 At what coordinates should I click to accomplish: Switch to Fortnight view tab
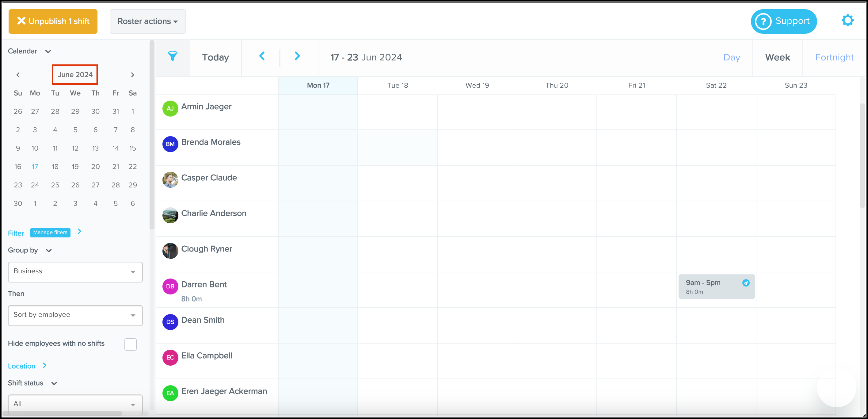(834, 57)
